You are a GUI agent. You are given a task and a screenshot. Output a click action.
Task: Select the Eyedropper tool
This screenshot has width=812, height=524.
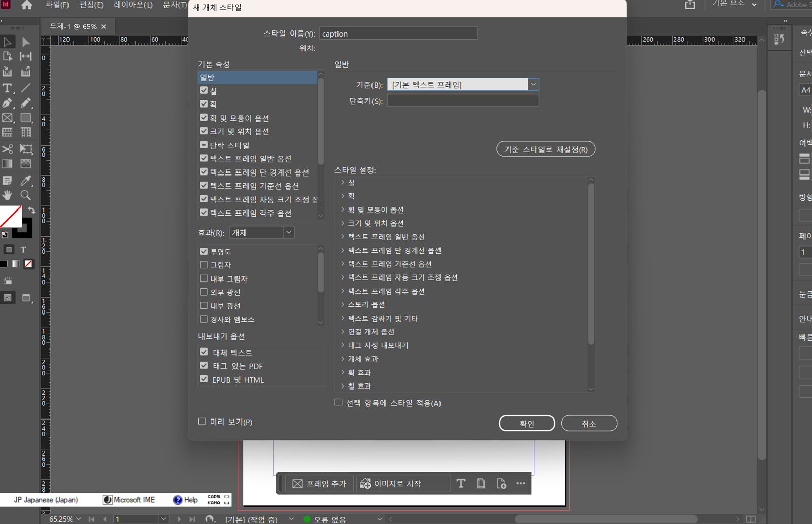pyautogui.click(x=26, y=181)
